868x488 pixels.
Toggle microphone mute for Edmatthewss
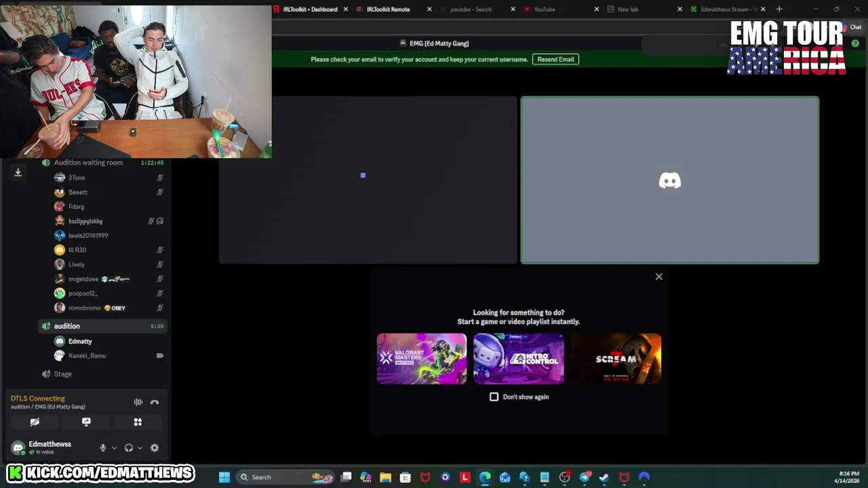(103, 447)
